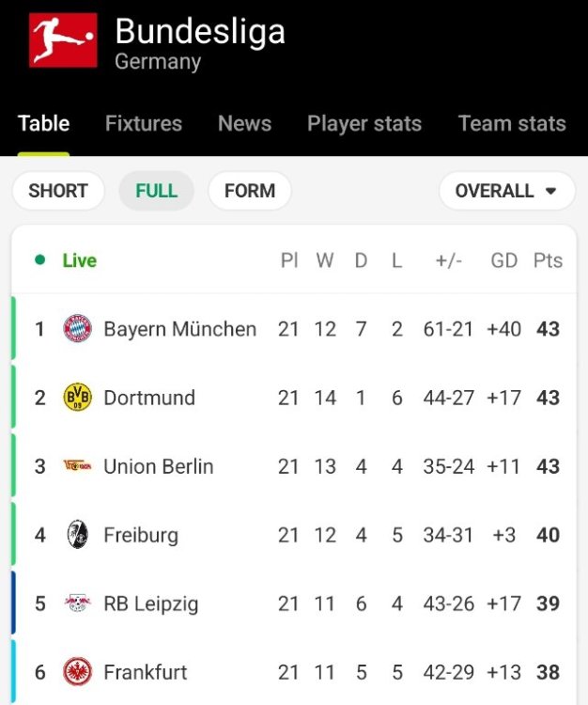This screenshot has width=588, height=705.
Task: Open the OVERALL filter dropdown
Action: pos(506,191)
